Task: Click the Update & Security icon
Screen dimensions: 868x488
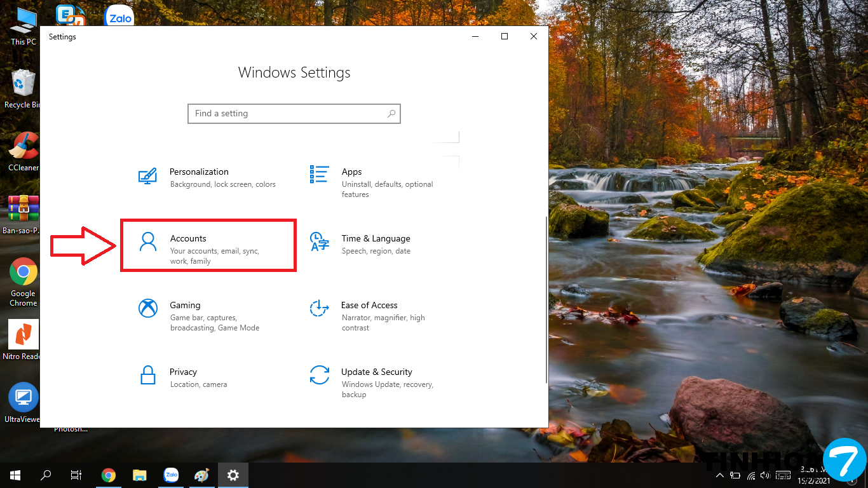Action: [319, 376]
